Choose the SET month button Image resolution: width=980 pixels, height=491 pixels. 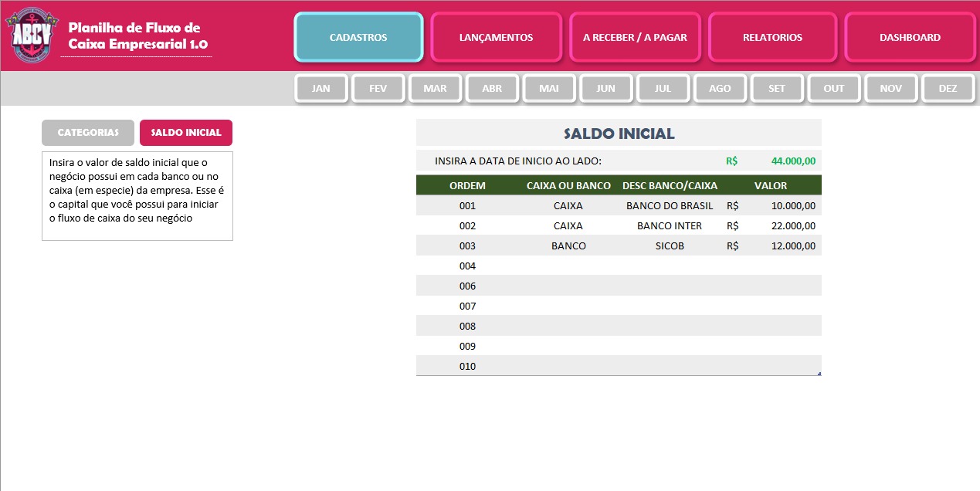click(x=777, y=88)
